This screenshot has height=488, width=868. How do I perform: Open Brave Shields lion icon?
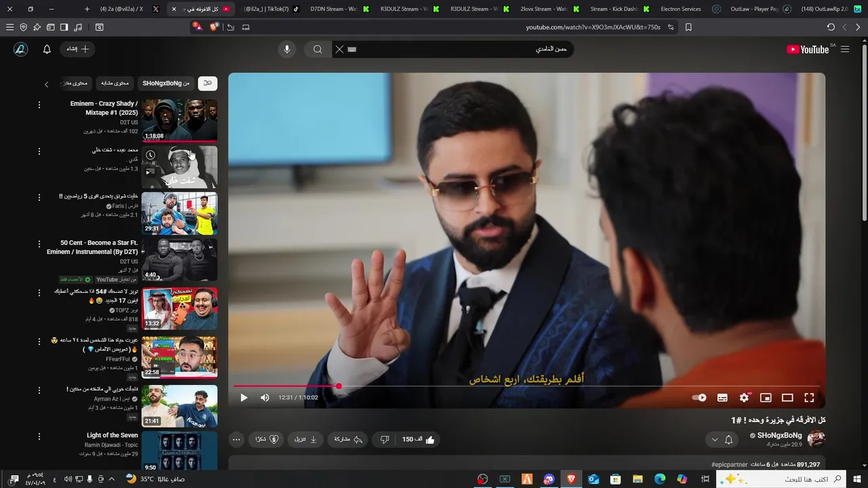[214, 27]
